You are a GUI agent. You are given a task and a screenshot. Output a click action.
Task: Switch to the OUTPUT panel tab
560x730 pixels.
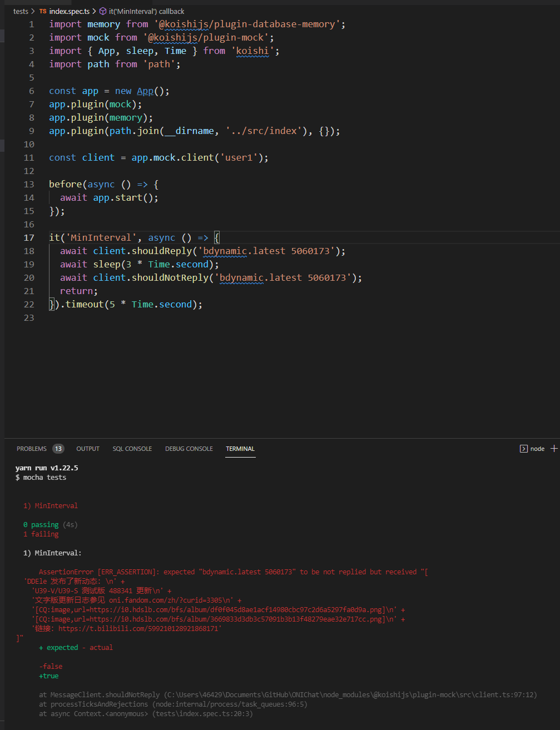click(x=88, y=449)
